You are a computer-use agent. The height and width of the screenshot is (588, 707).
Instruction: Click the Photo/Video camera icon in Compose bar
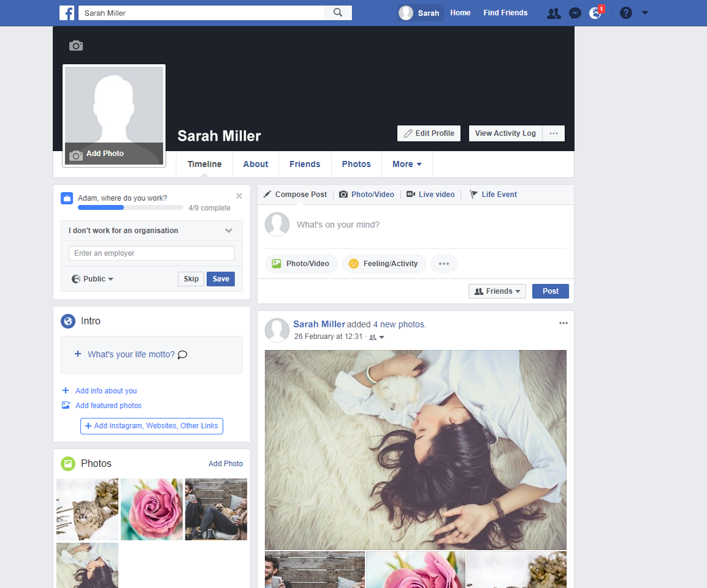click(343, 194)
